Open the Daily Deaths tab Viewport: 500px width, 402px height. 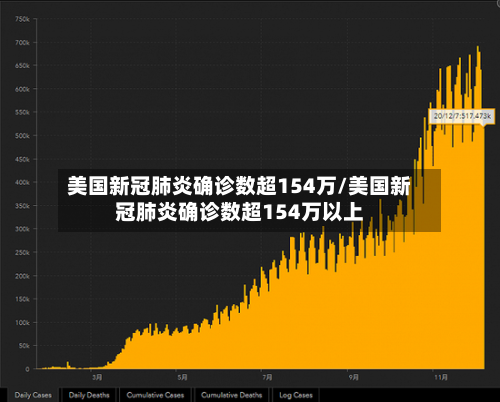point(89,395)
